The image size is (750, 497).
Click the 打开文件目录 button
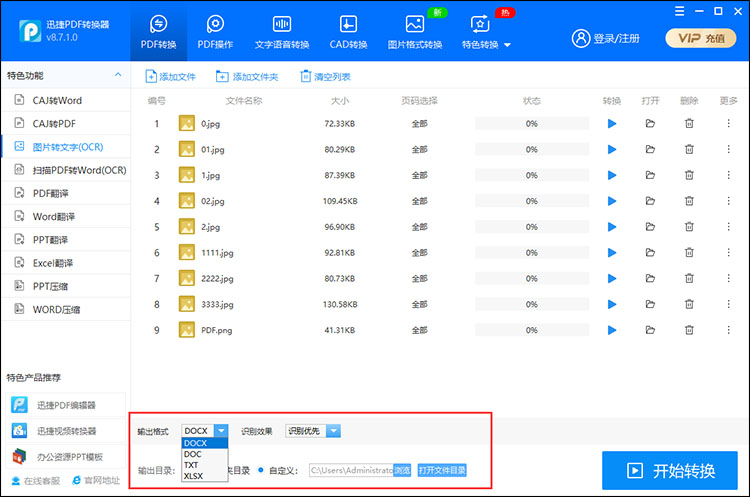(442, 470)
